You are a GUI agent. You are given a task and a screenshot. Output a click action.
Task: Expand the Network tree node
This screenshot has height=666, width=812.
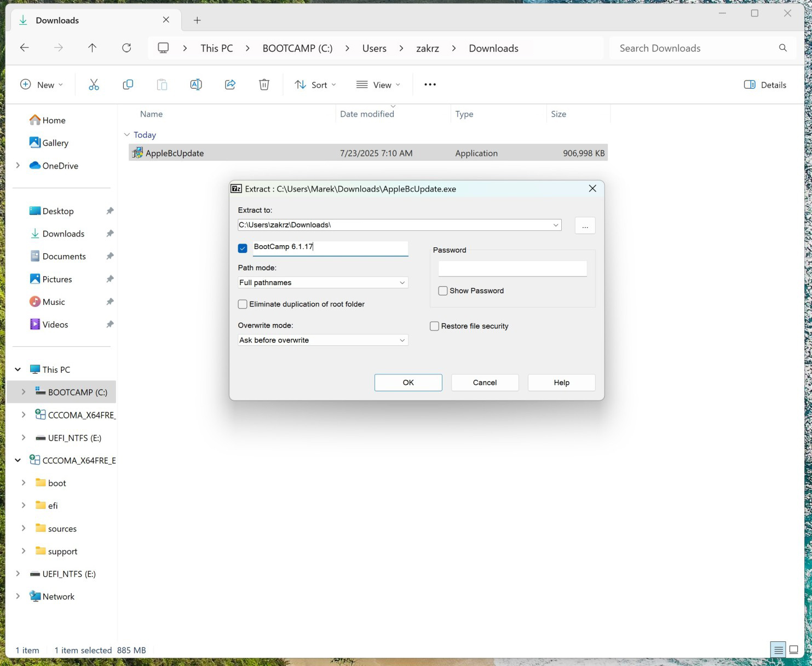click(x=18, y=596)
